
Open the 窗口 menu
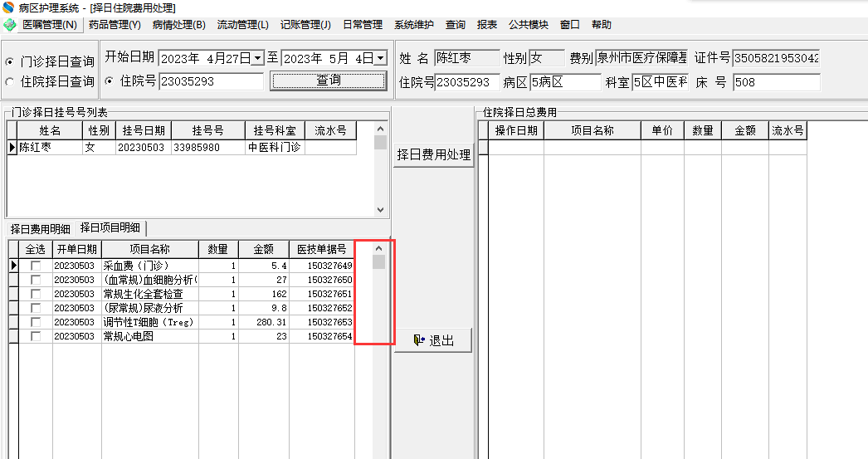569,25
